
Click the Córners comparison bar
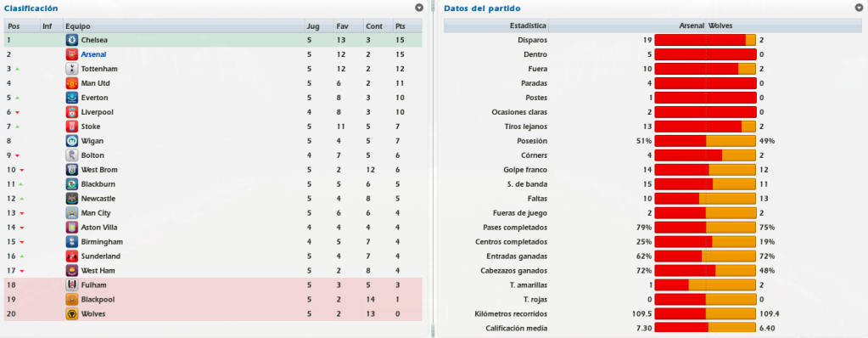705,155
